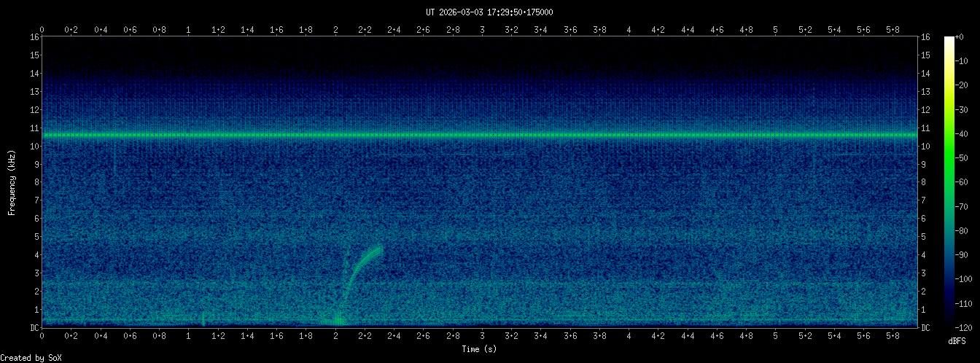This screenshot has height=363, width=980.
Task: Click the dBFS label below the color bar
Action: pos(958,340)
